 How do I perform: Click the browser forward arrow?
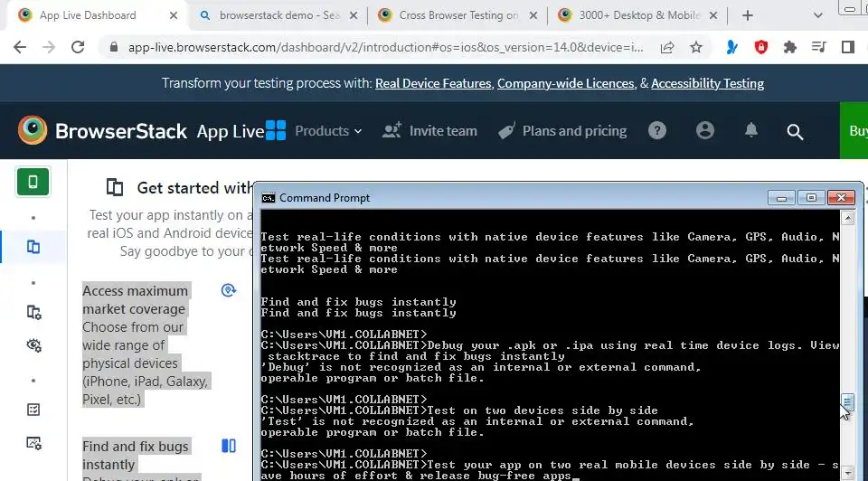click(49, 48)
